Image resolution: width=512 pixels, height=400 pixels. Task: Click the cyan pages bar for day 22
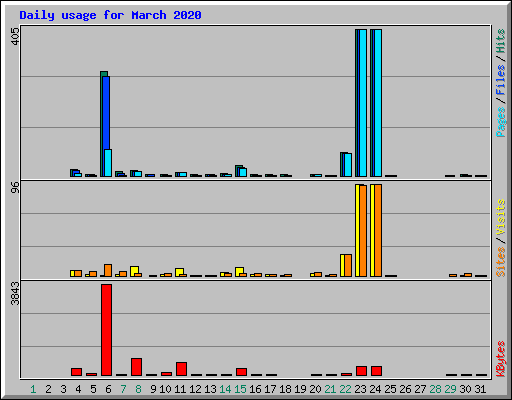point(348,165)
